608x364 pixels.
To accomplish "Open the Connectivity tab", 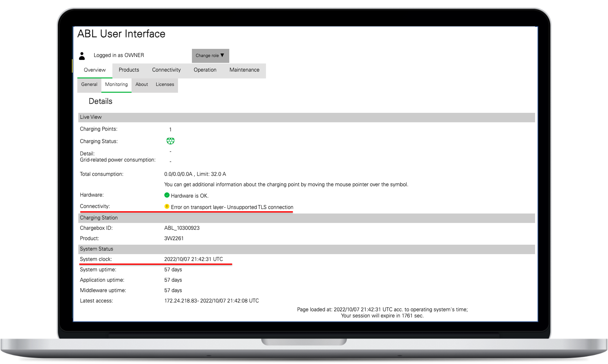I will pyautogui.click(x=166, y=70).
